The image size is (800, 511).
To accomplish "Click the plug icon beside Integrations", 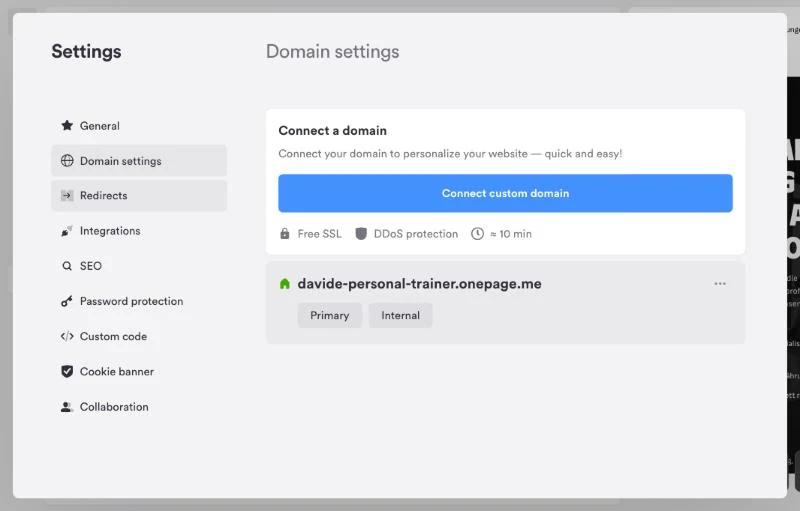I will pos(67,231).
